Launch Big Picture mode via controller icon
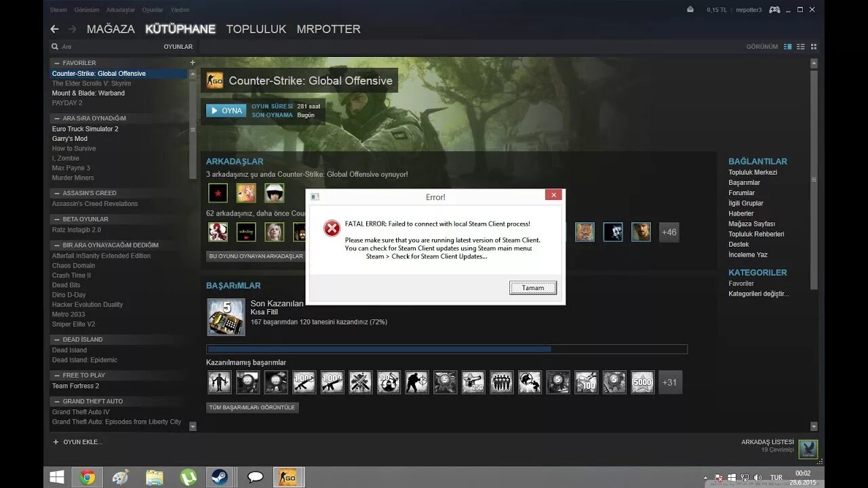868x488 pixels. pyautogui.click(x=774, y=9)
